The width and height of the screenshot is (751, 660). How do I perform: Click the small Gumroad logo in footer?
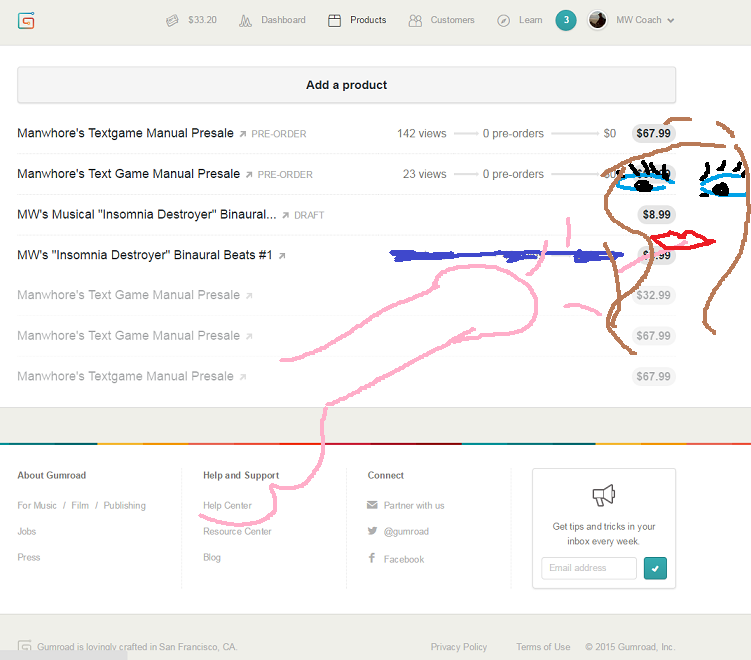pyautogui.click(x=24, y=646)
